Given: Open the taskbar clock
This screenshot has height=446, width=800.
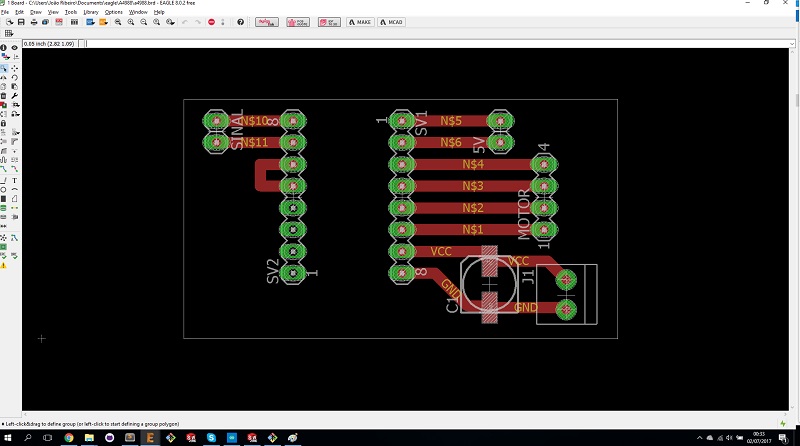Looking at the screenshot, I should click(759, 438).
